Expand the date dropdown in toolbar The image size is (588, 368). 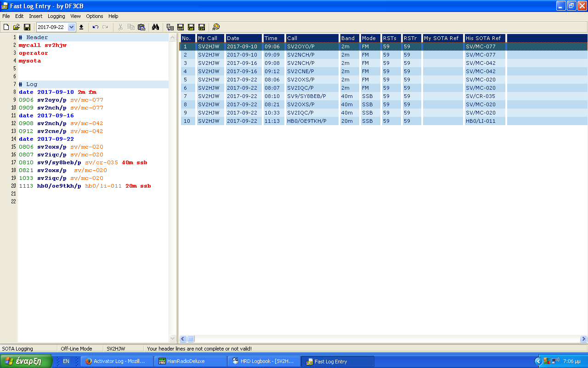[71, 27]
